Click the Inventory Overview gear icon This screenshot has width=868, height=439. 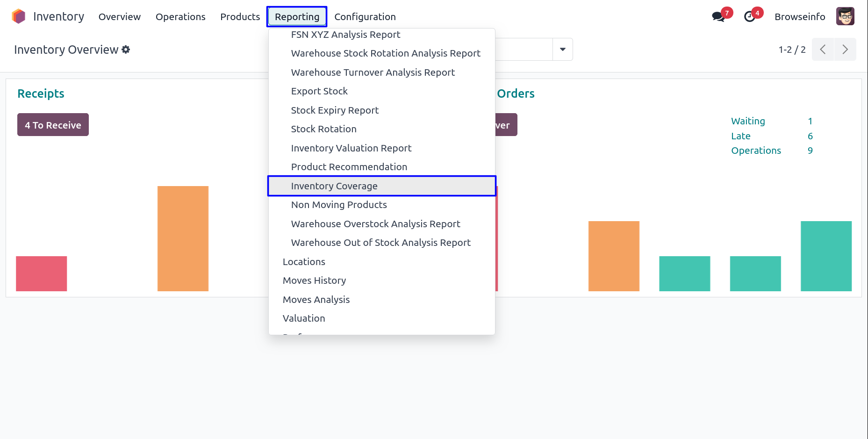(126, 50)
